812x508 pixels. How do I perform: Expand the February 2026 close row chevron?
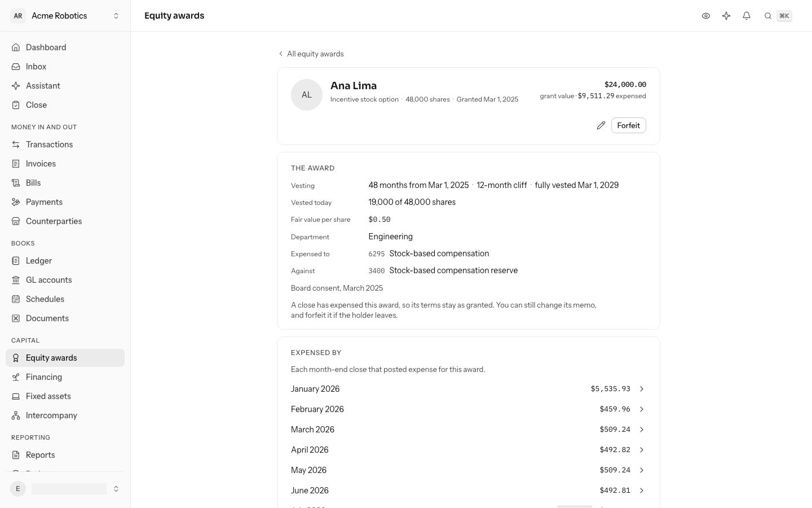[x=642, y=409]
